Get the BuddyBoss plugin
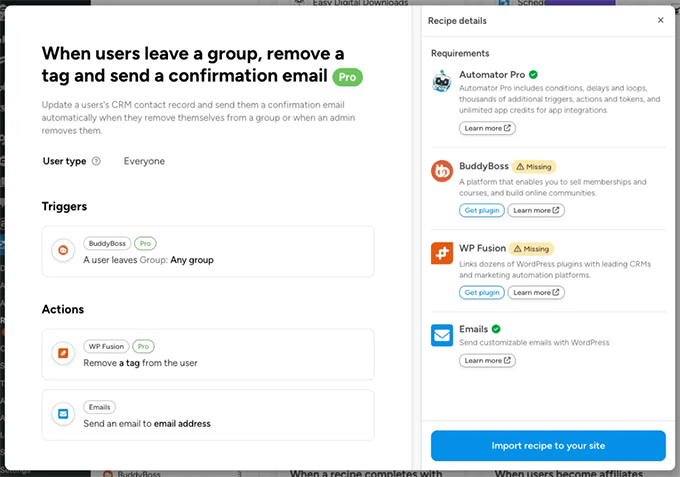This screenshot has height=477, width=680. coord(481,210)
